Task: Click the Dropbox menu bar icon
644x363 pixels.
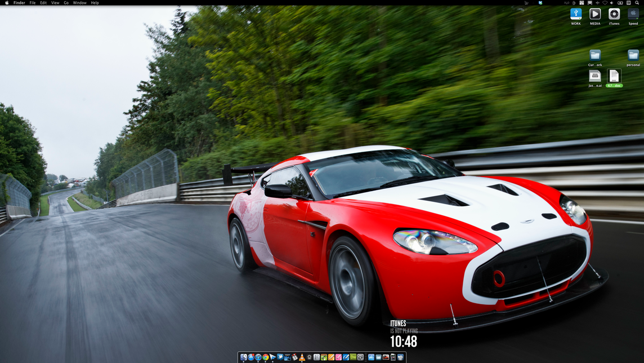Action: 540,2
